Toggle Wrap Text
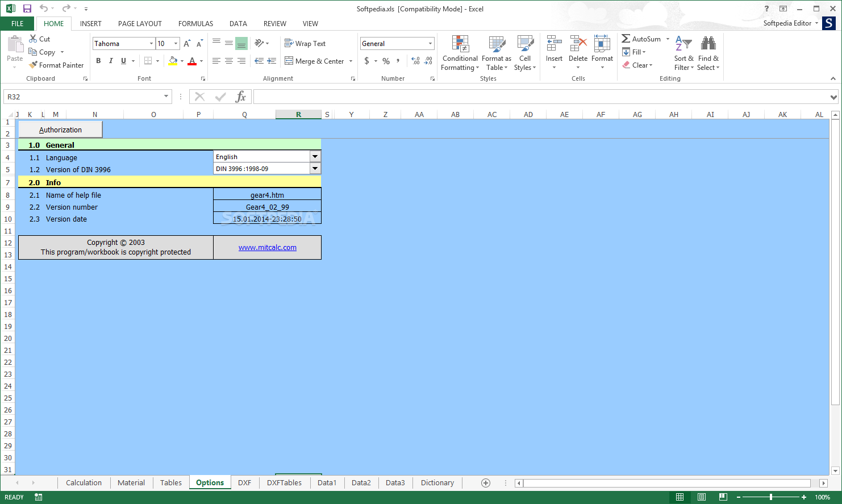Image resolution: width=842 pixels, height=504 pixels. click(305, 43)
